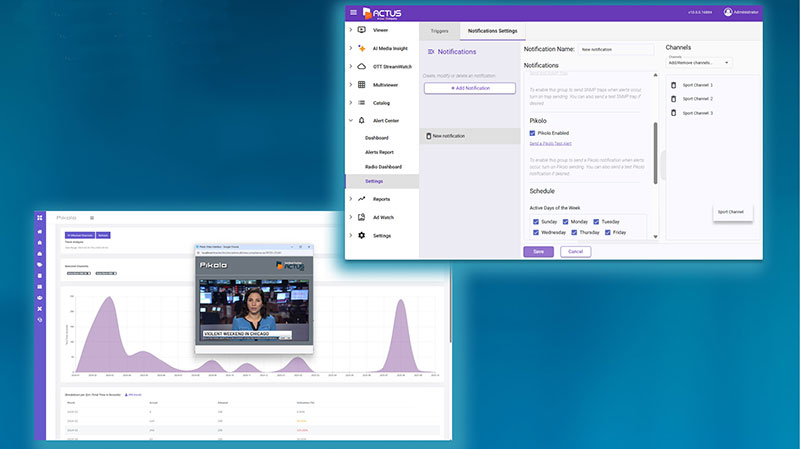This screenshot has width=800, height=449.
Task: Remove Sport Channel 2 using trash icon
Action: [x=674, y=99]
